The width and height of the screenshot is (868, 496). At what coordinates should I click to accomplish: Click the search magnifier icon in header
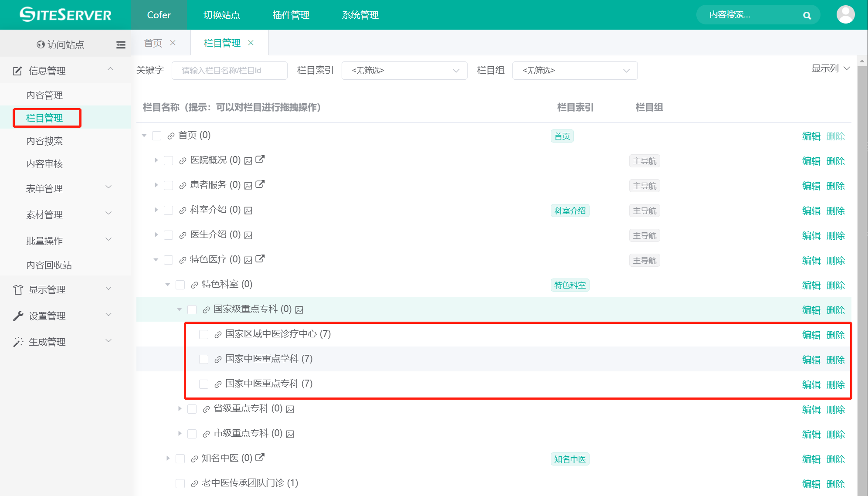pos(807,15)
